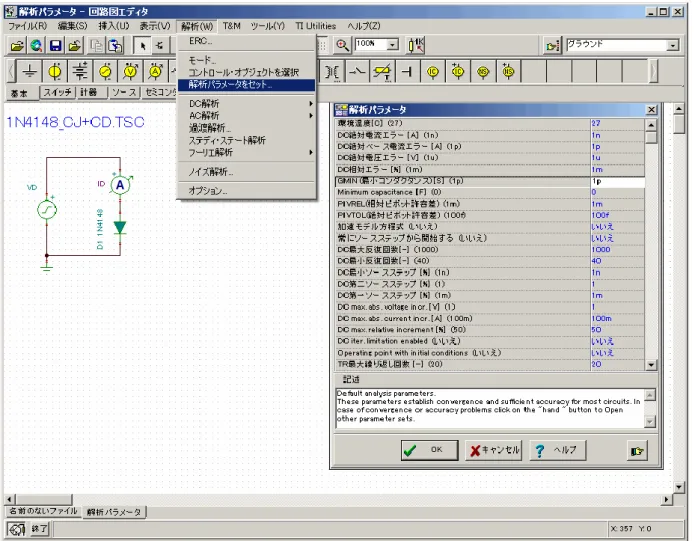The height and width of the screenshot is (541, 695).
Task: Click the parameter list scroll-down arrow
Action: point(651,365)
